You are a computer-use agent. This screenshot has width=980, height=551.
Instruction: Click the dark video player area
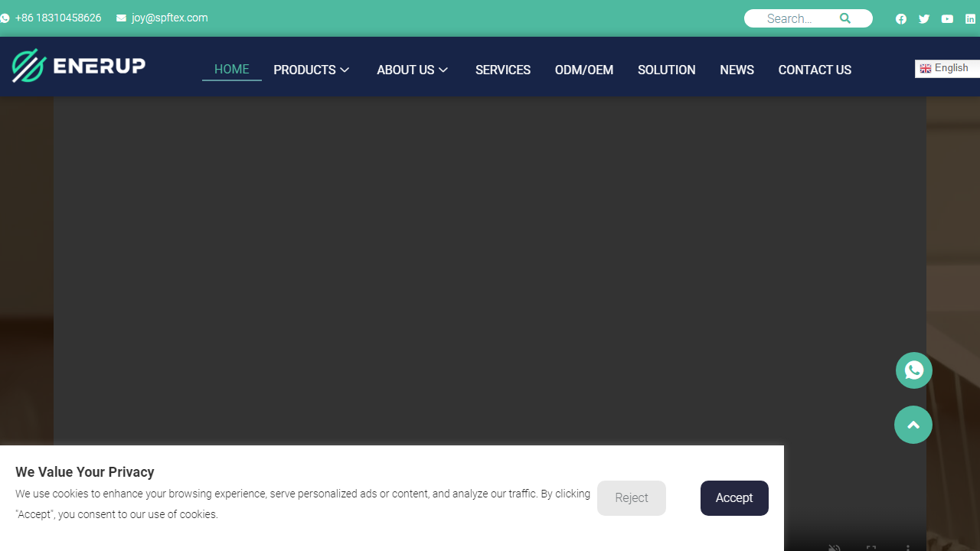(x=490, y=271)
